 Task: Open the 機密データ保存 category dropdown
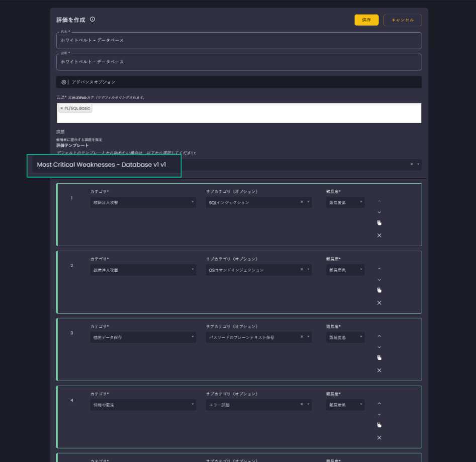[x=143, y=337]
